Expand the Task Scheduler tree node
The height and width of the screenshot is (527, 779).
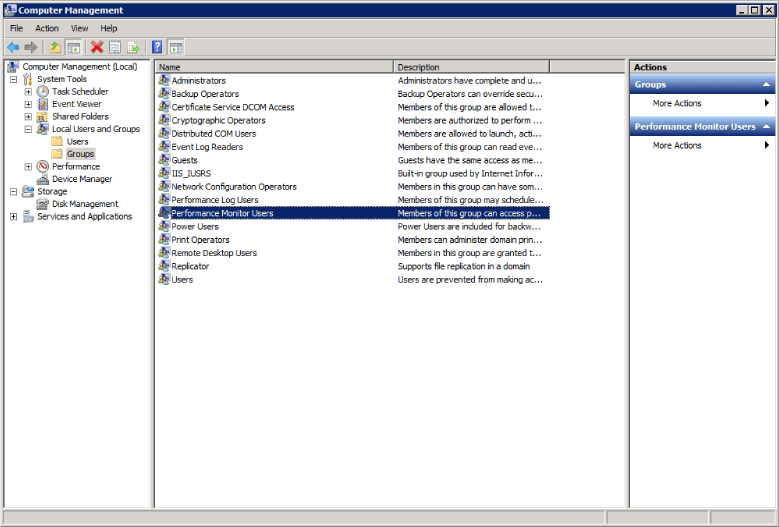pos(28,91)
